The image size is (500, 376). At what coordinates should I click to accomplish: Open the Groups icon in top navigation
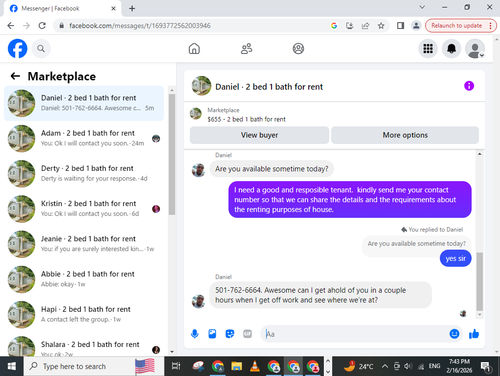(x=298, y=49)
